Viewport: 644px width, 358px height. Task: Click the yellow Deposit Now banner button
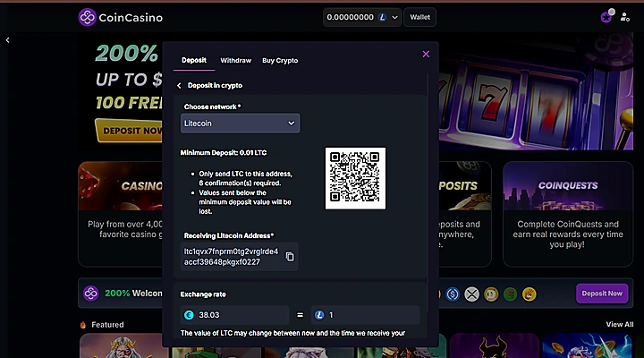[130, 131]
